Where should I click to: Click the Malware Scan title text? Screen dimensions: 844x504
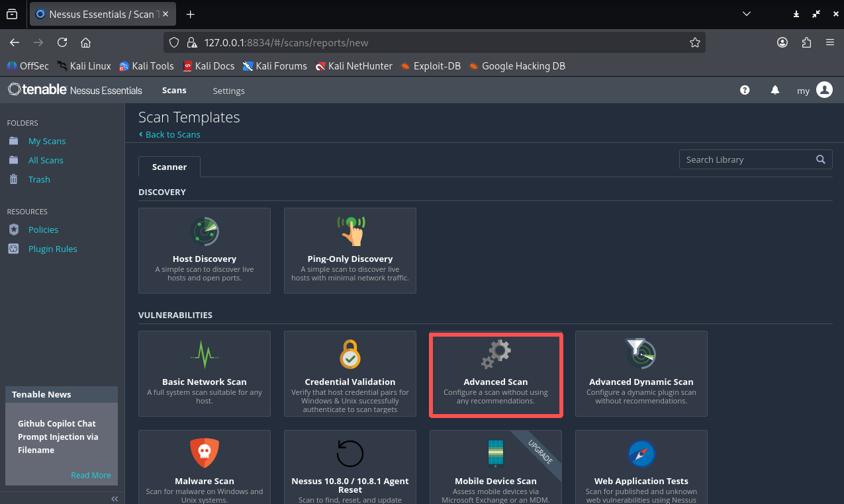pyautogui.click(x=205, y=481)
